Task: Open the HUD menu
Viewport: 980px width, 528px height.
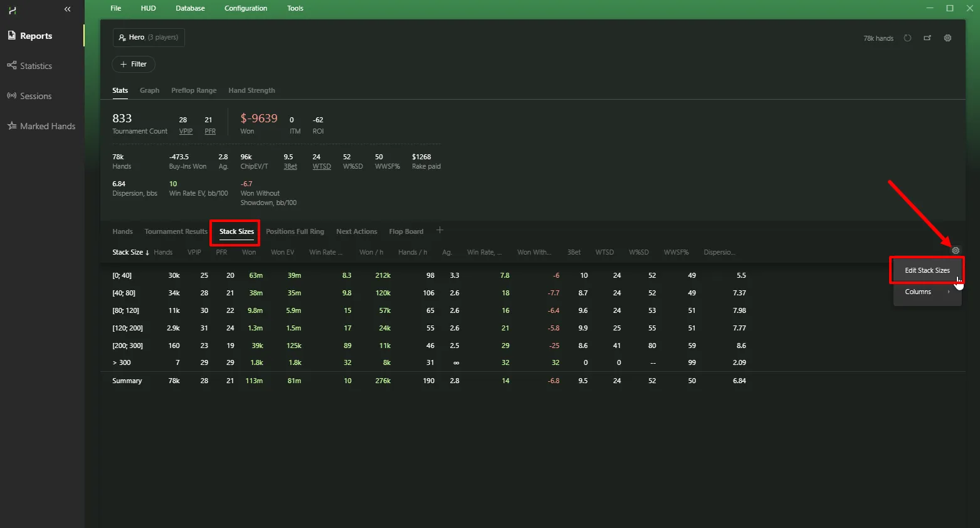Action: [148, 8]
